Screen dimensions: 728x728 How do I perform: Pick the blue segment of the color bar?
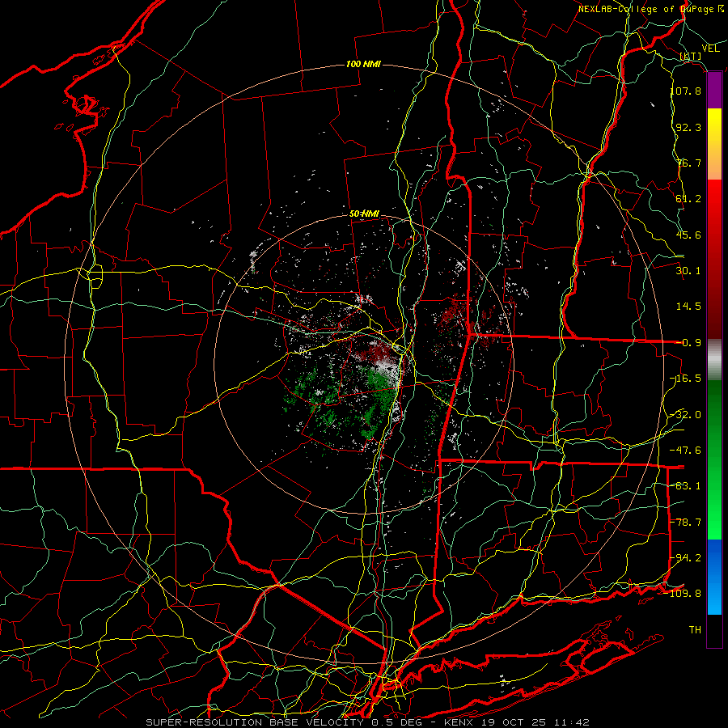pyautogui.click(x=714, y=577)
